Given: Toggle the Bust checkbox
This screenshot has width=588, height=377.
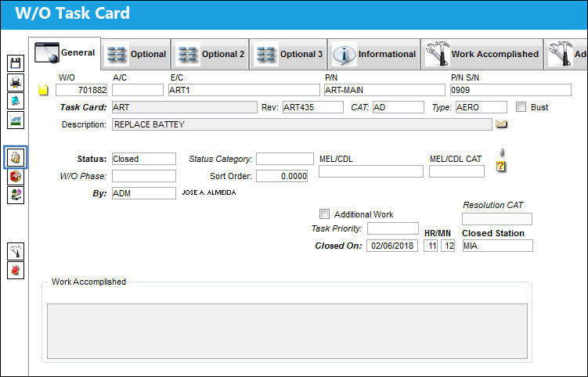Looking at the screenshot, I should tap(521, 107).
